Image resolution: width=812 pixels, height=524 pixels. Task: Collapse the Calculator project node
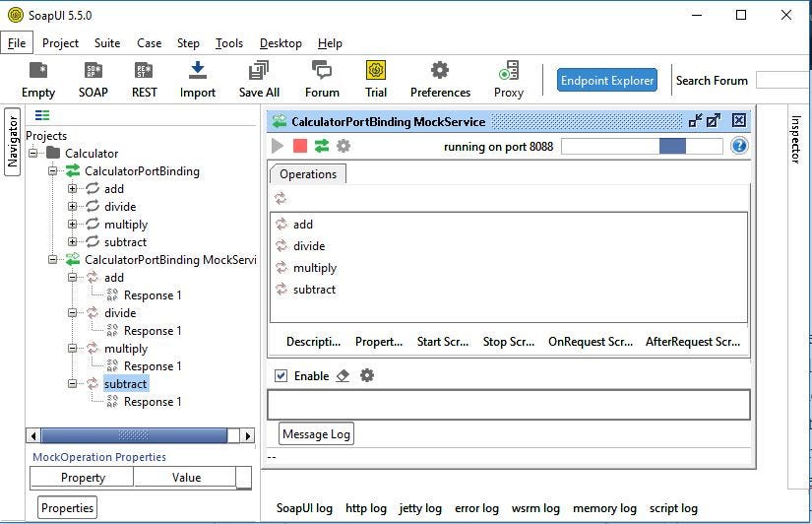[x=33, y=153]
